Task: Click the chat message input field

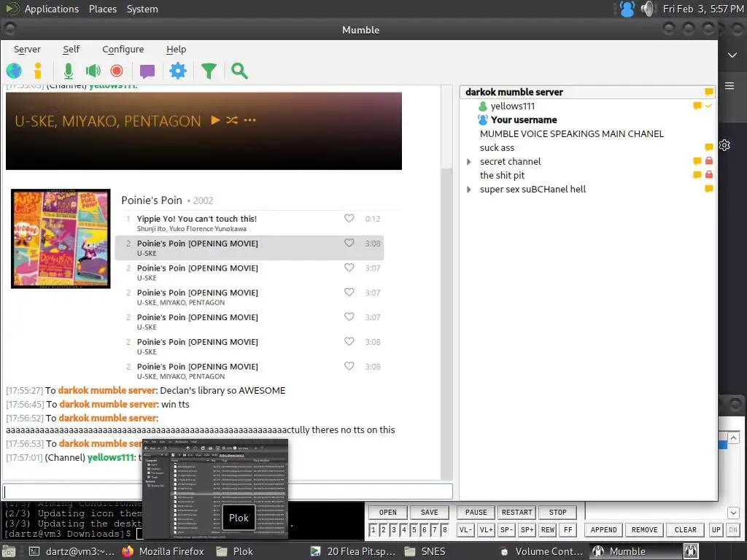Action: 228,491
